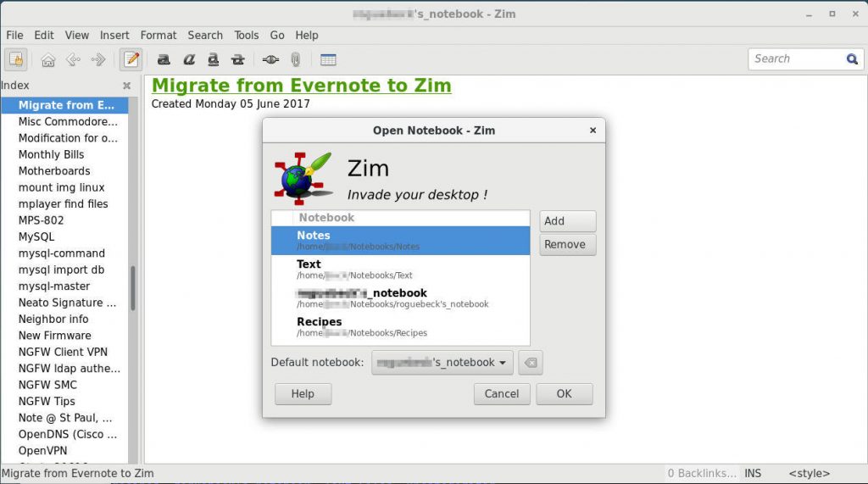Clear the default notebook selection icon

click(531, 363)
